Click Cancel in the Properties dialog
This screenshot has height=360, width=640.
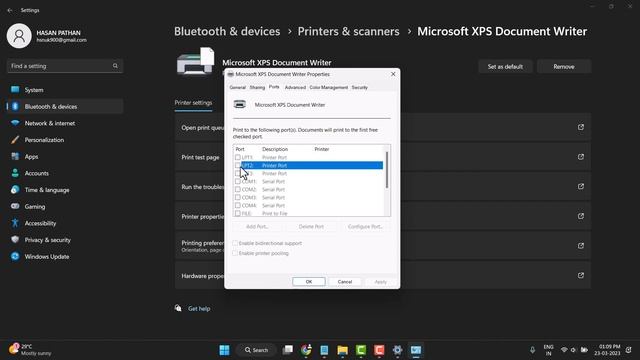(345, 282)
